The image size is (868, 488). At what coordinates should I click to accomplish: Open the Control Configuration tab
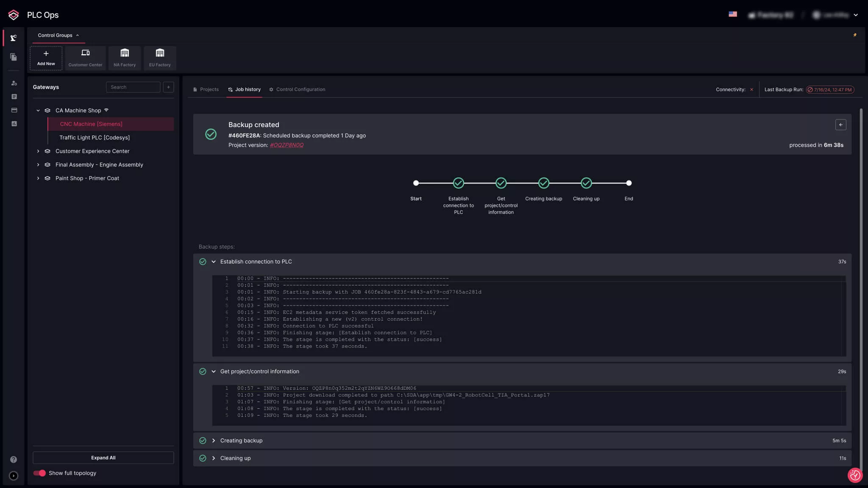coord(297,89)
